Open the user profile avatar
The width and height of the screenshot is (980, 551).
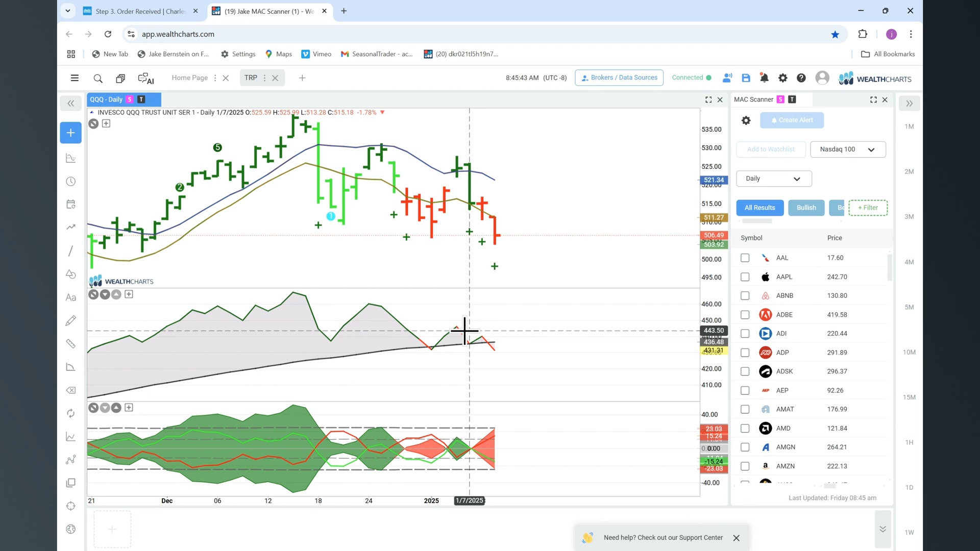pyautogui.click(x=822, y=78)
